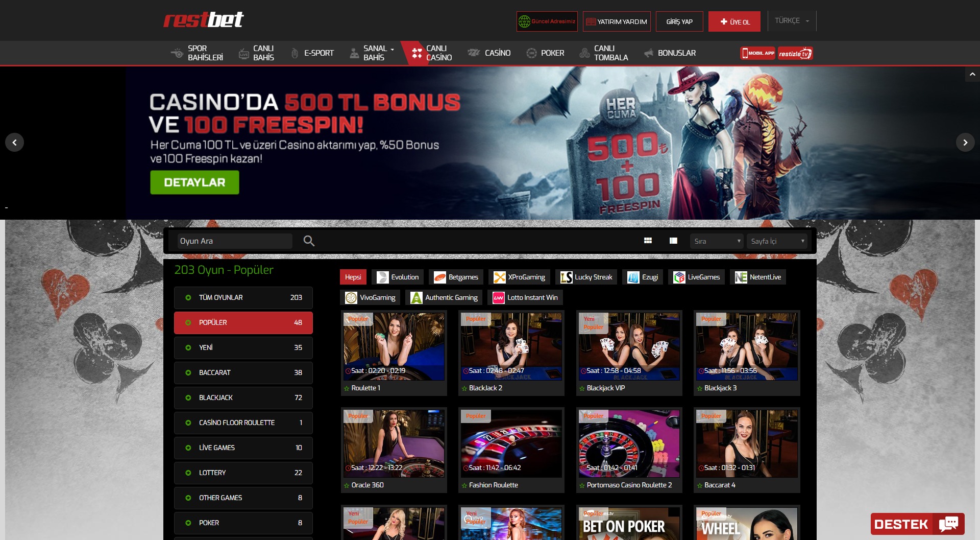Collapse banner with up chevron
The width and height of the screenshot is (980, 540).
click(x=972, y=75)
